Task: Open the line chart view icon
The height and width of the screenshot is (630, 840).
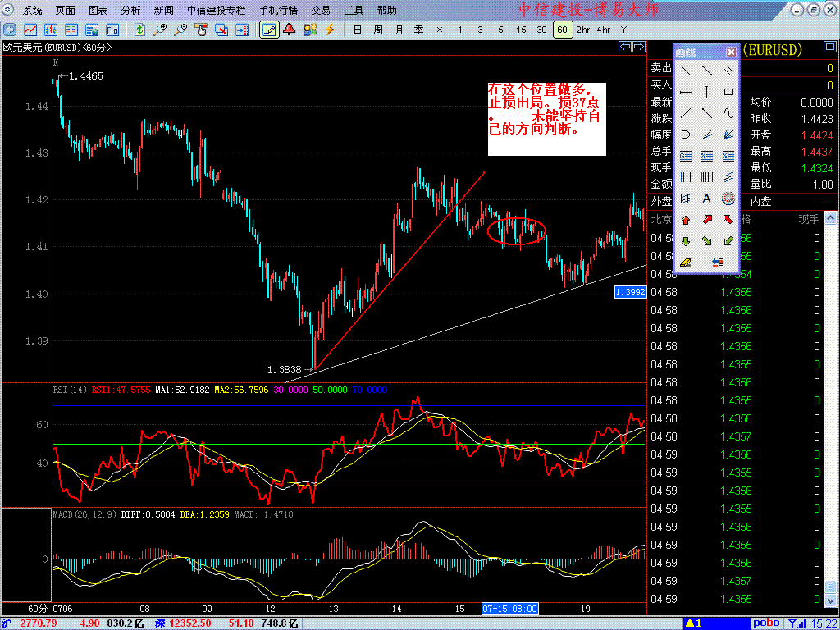Action: tap(30, 30)
